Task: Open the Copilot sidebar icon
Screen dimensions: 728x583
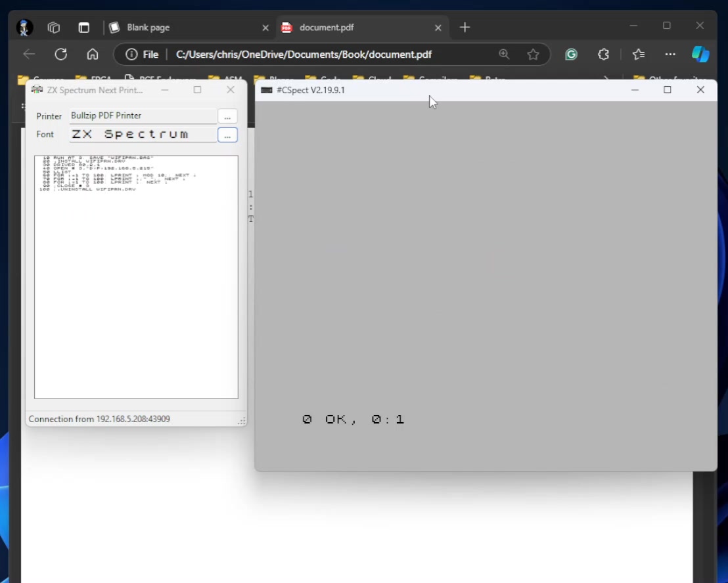Action: 700,54
